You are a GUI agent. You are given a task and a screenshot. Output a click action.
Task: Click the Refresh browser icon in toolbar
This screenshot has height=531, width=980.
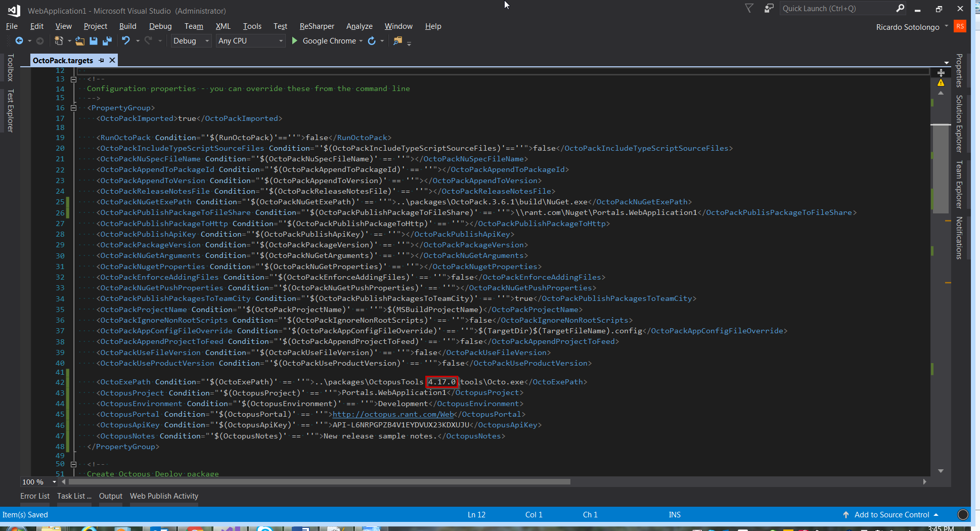[x=372, y=41]
